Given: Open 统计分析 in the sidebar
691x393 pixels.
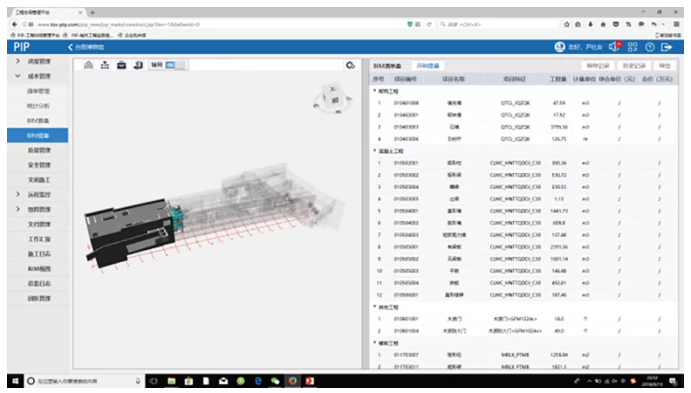Looking at the screenshot, I should coord(38,106).
